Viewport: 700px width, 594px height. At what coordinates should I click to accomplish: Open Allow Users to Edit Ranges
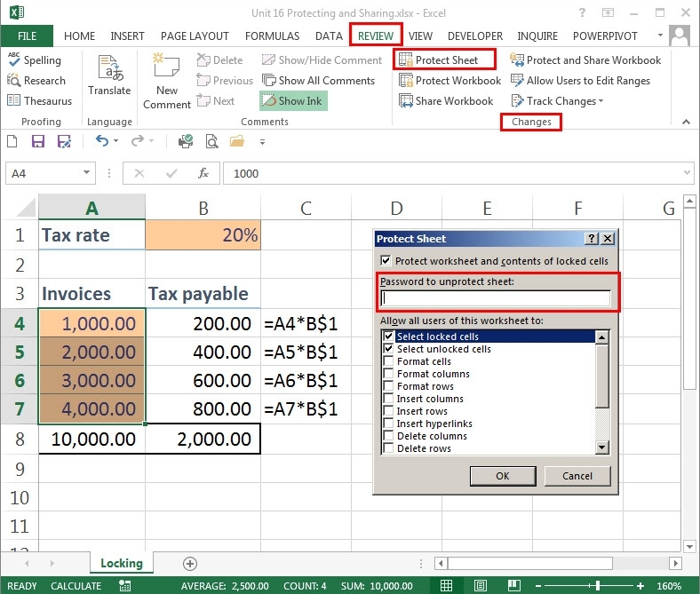point(580,80)
